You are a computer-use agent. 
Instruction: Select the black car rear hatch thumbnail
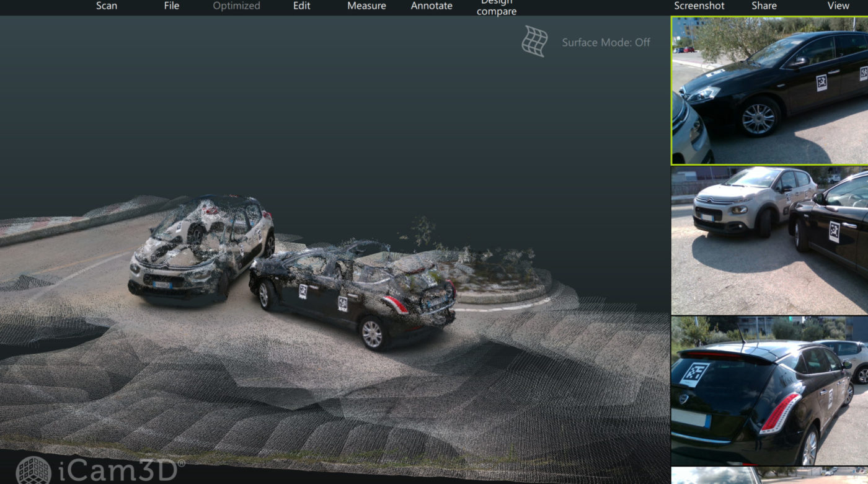(x=769, y=391)
